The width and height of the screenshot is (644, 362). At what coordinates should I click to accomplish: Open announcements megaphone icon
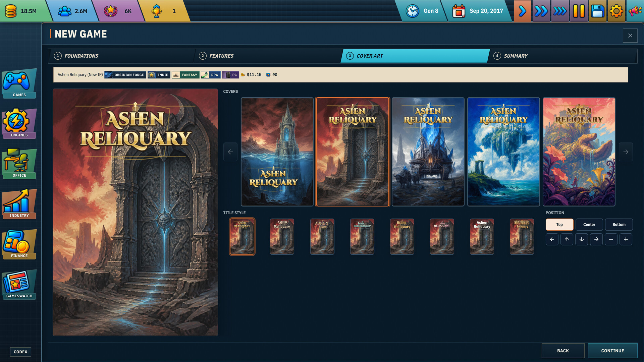point(635,11)
